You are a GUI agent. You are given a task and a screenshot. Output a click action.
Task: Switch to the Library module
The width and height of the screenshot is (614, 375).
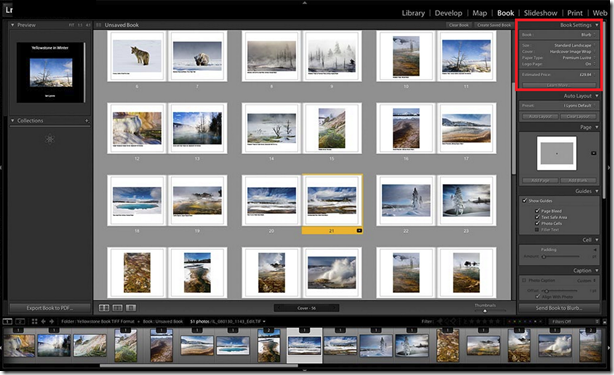[413, 13]
